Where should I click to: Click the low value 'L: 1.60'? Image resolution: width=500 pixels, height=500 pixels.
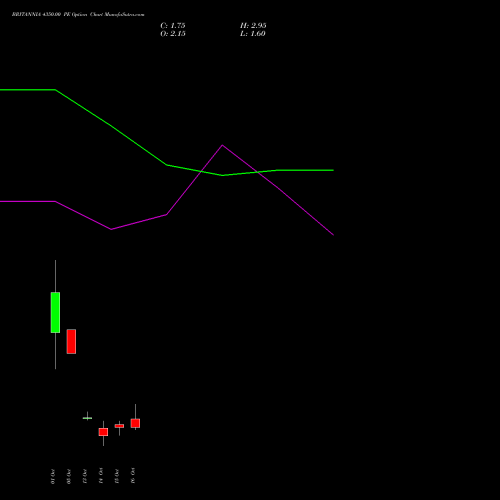(x=253, y=34)
